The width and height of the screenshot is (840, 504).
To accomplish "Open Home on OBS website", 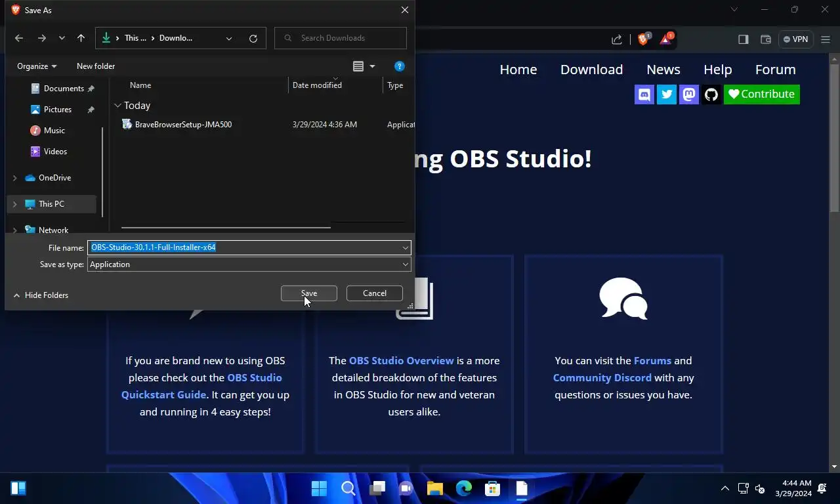I will [x=518, y=70].
